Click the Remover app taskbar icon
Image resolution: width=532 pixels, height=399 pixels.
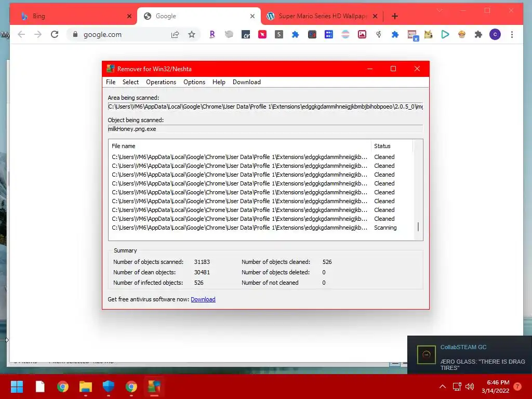154,387
